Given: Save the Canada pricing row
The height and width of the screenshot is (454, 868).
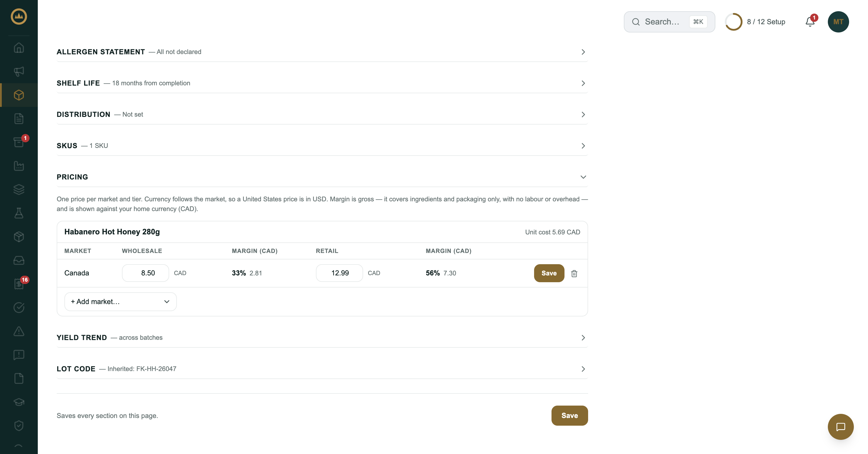Looking at the screenshot, I should (549, 273).
